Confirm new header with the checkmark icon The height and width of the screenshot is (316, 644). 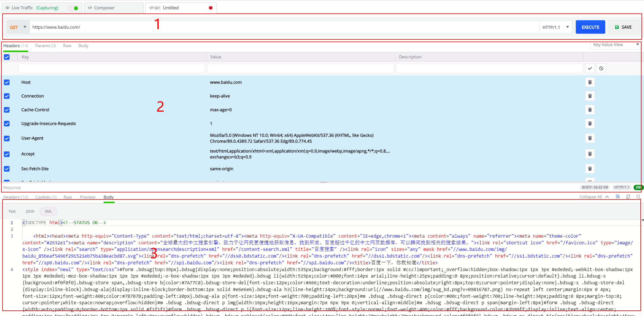coord(590,69)
